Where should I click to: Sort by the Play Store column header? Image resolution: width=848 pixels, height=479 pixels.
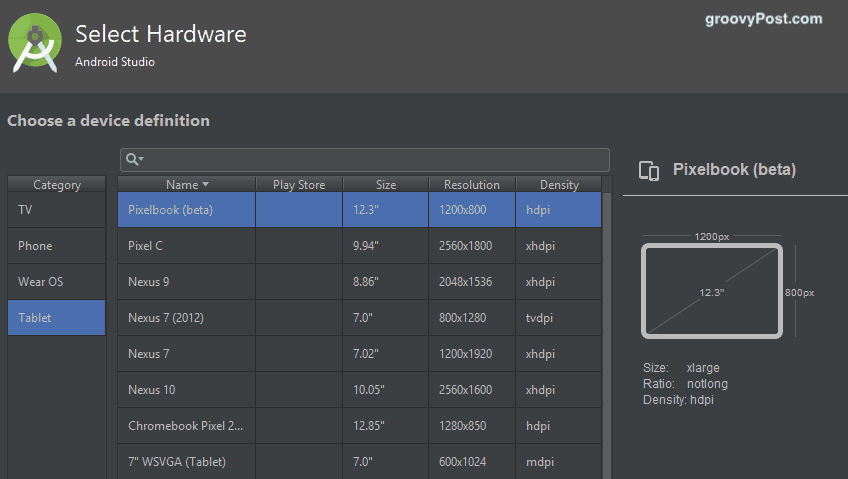[x=299, y=184]
